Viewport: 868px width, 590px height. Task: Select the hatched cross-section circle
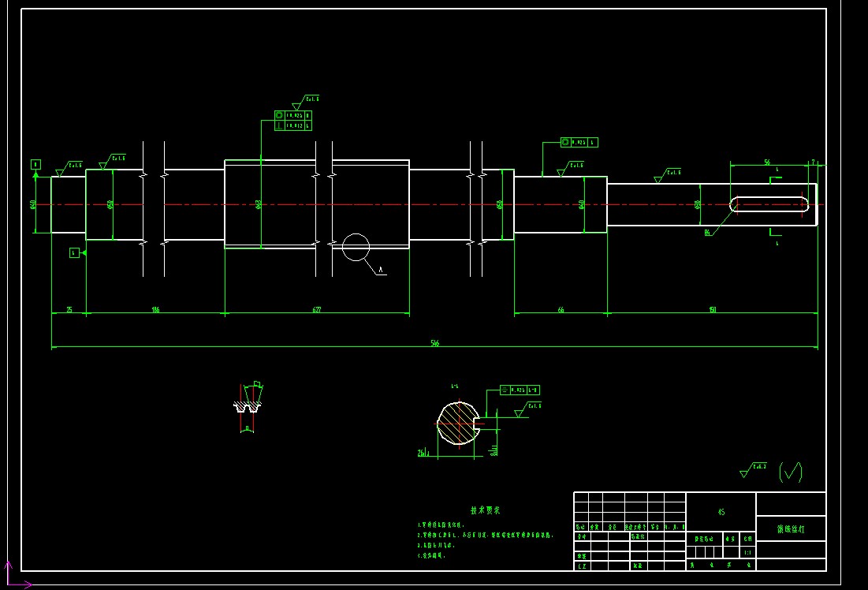[x=458, y=424]
